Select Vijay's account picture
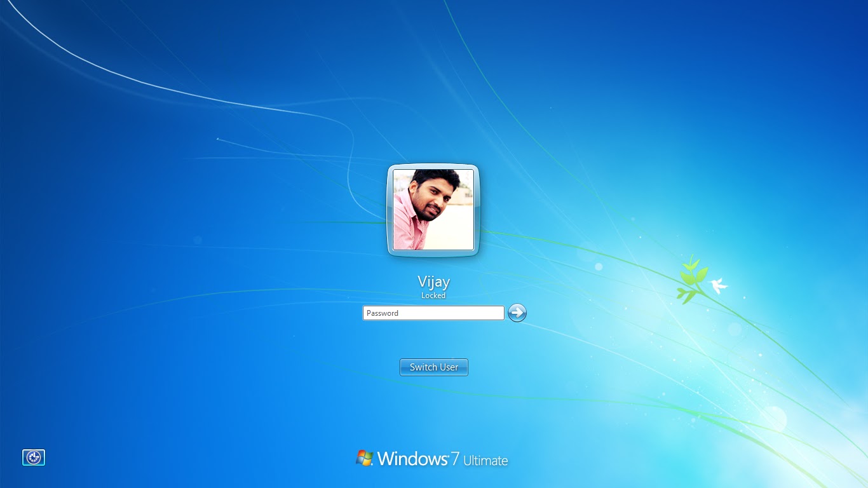 click(433, 210)
